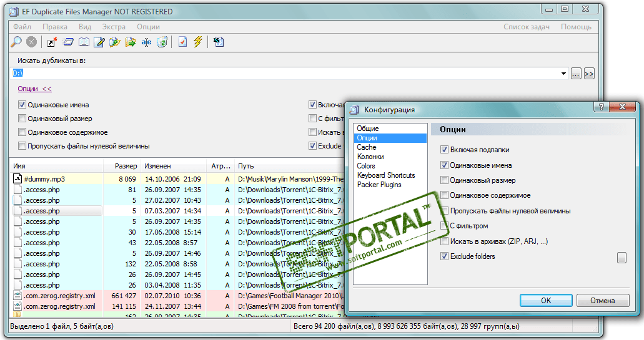Toggle Exclude folders in Конфигурация dialog
Viewport: 644px width, 340px height.
click(x=444, y=256)
